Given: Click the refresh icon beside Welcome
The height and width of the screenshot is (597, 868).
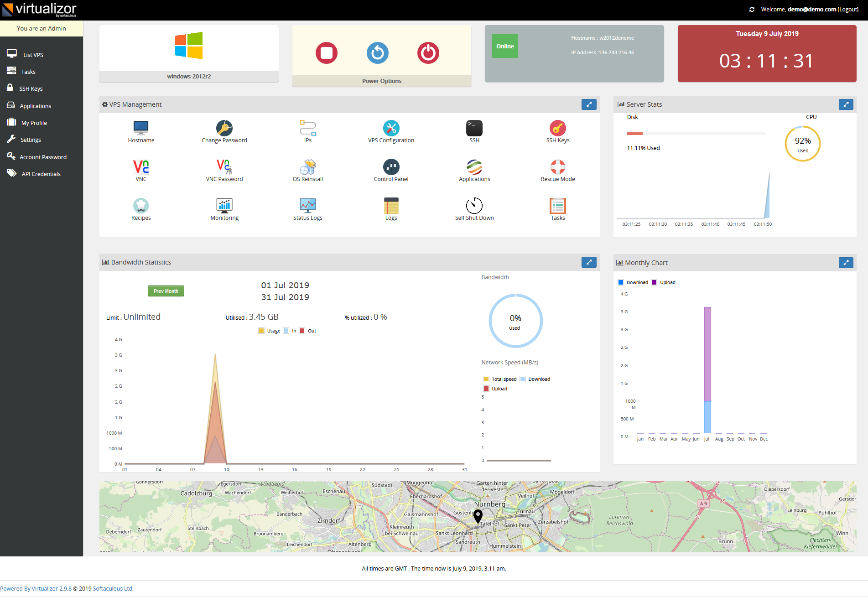Looking at the screenshot, I should tap(752, 9).
